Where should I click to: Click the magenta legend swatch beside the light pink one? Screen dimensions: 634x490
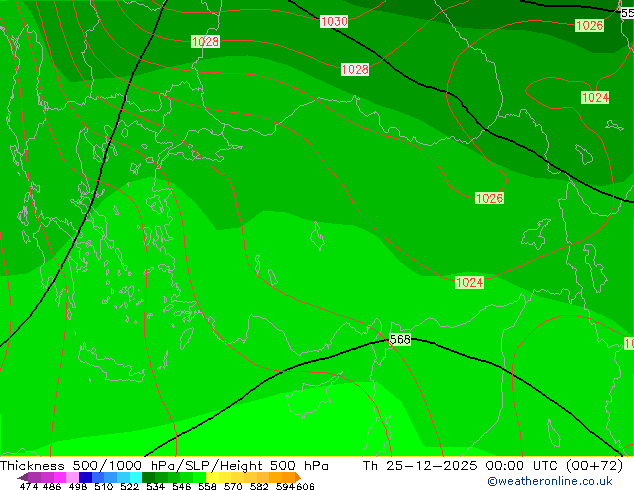pos(60,477)
